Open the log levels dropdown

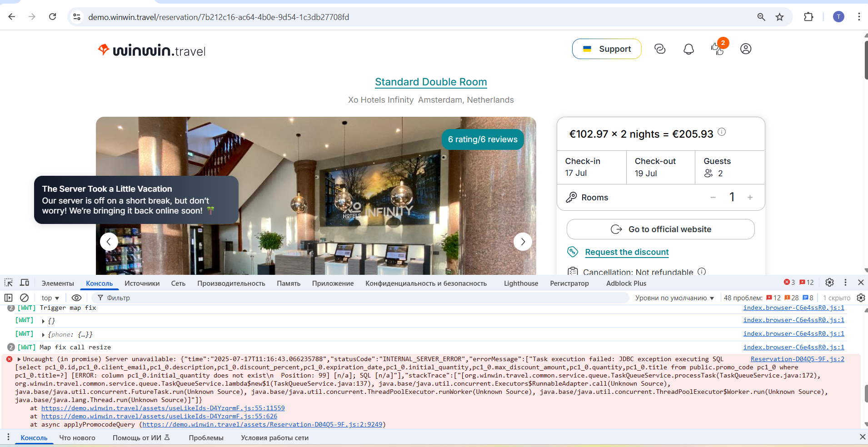pos(675,298)
